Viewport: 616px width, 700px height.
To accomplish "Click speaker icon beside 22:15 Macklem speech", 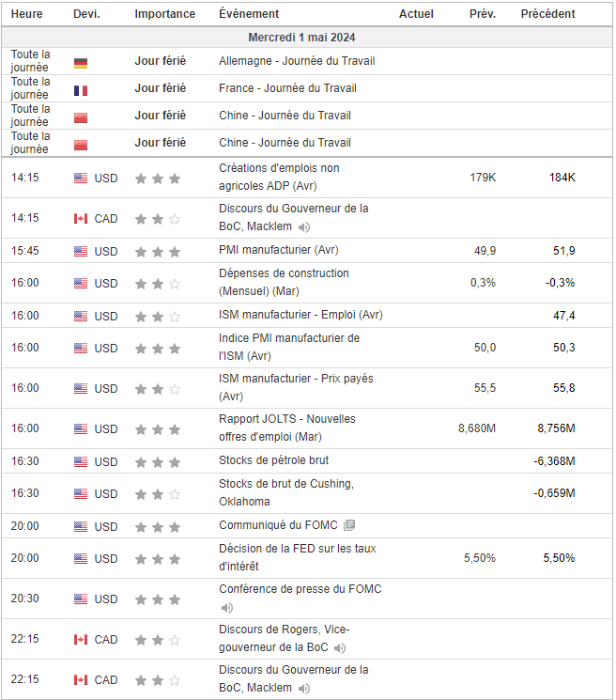I will click(303, 689).
